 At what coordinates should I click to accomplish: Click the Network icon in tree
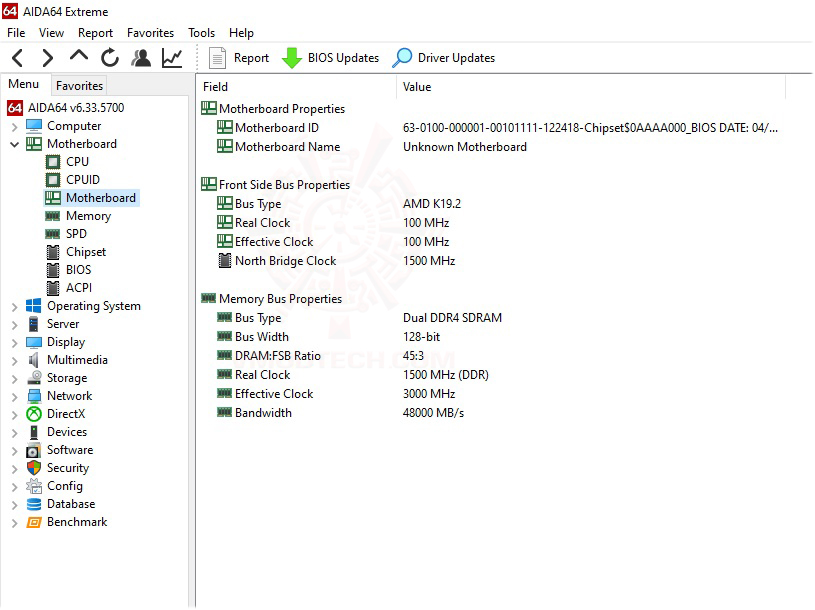[34, 396]
